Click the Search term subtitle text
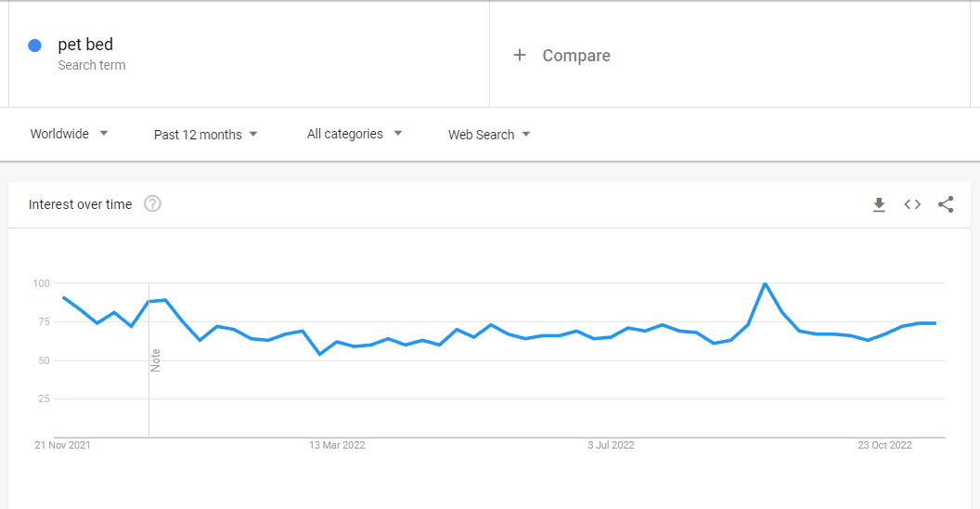980x509 pixels. (x=92, y=65)
